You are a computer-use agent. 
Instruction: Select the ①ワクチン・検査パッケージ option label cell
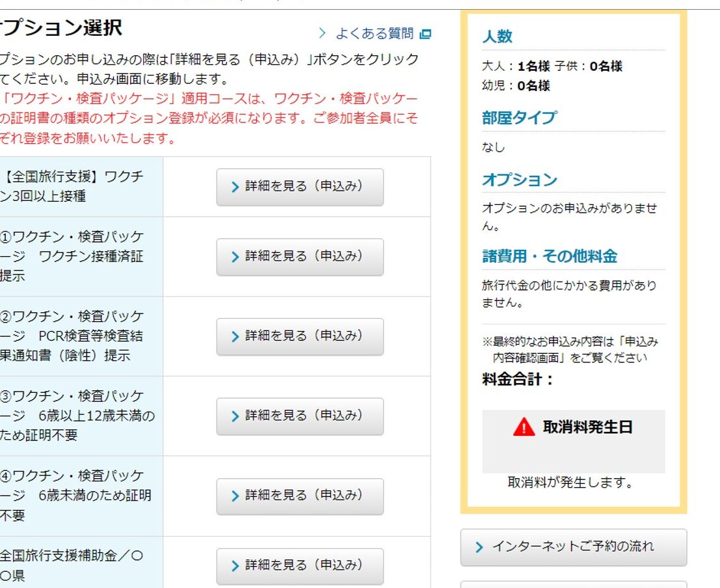81,257
